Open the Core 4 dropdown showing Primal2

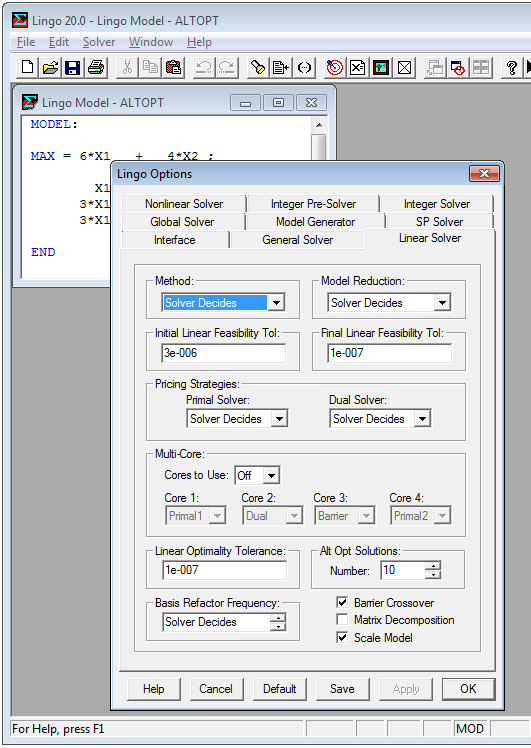[x=442, y=515]
